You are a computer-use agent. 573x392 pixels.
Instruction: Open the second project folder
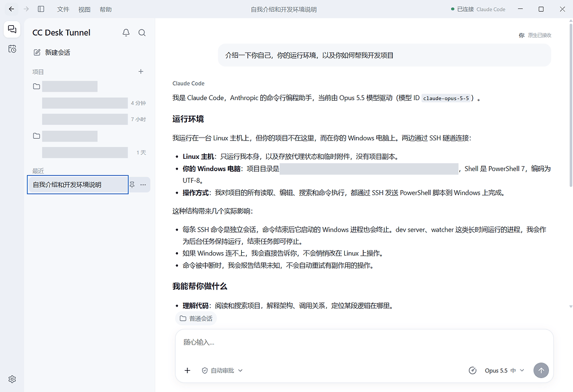pyautogui.click(x=65, y=136)
